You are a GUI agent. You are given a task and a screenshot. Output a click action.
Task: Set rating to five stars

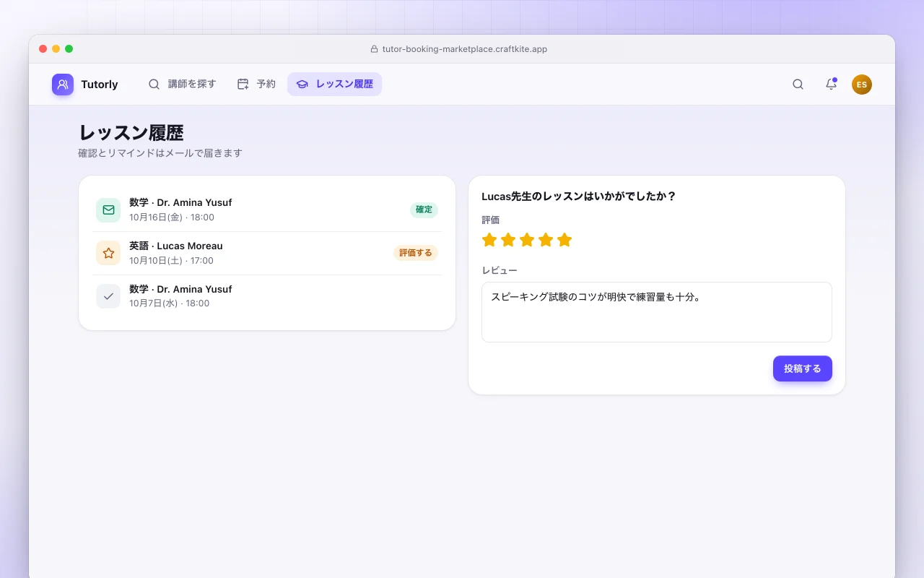[x=565, y=240]
